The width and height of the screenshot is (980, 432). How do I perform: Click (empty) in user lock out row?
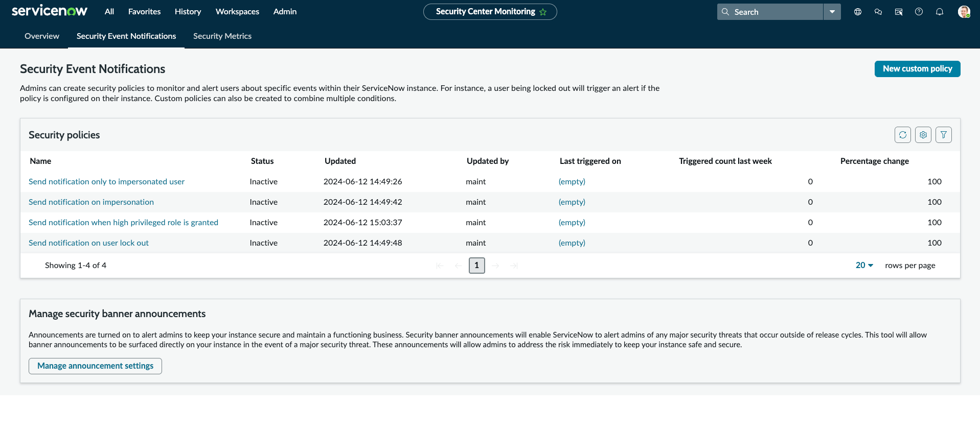coord(572,243)
